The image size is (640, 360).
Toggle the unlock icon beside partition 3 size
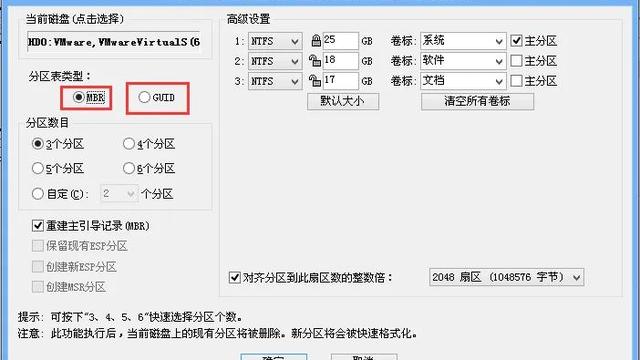(315, 81)
